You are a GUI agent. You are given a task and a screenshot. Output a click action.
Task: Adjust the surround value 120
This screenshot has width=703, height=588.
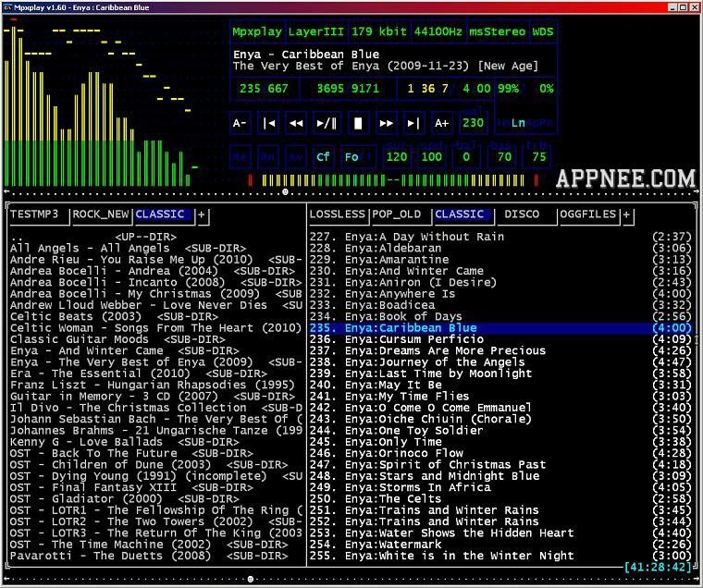(x=397, y=157)
